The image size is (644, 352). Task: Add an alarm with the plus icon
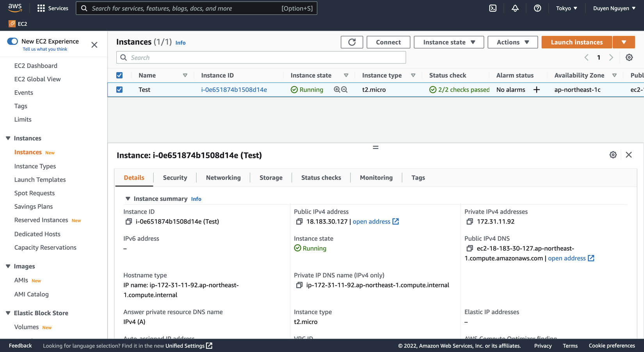tap(537, 89)
